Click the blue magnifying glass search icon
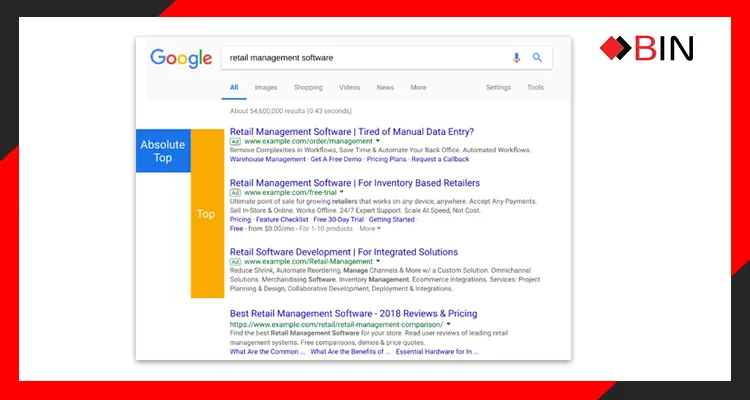This screenshot has height=400, width=750. click(537, 58)
